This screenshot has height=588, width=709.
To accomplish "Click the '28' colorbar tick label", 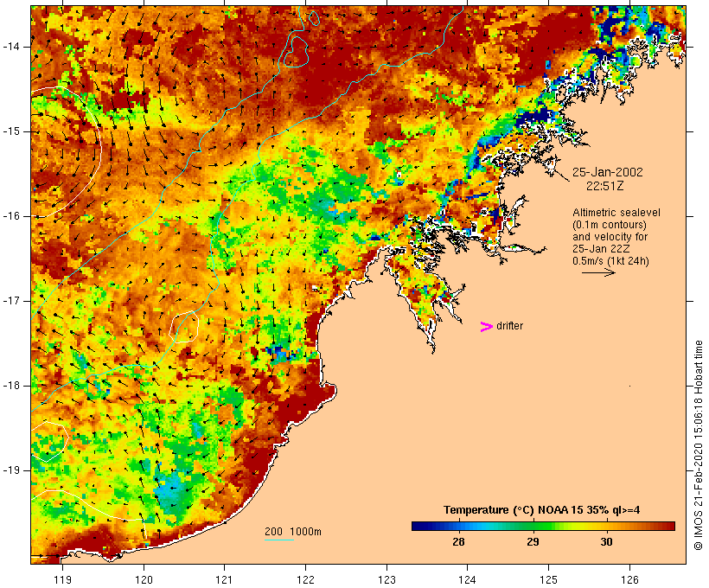I will click(x=458, y=542).
